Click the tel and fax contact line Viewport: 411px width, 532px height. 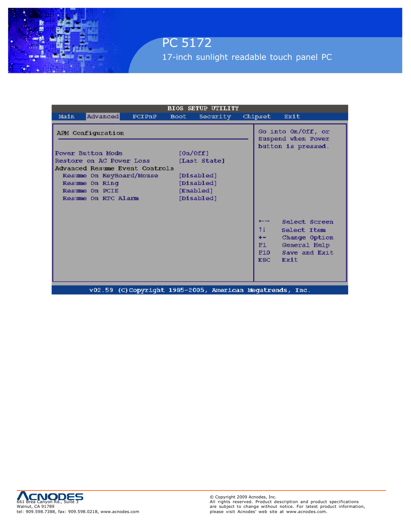[78, 512]
